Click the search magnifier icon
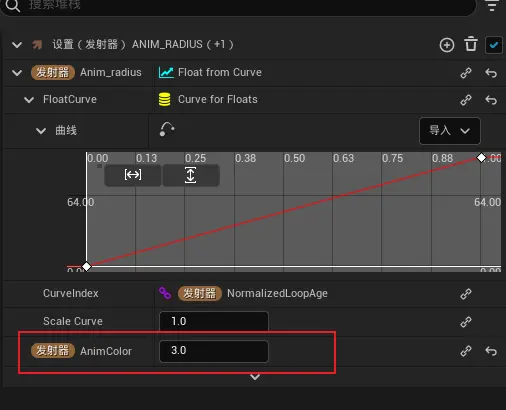This screenshot has height=410, width=506. (x=13, y=5)
